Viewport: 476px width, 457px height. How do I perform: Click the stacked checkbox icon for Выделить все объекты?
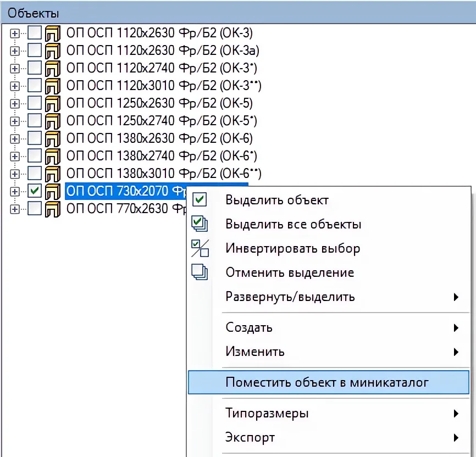(200, 224)
